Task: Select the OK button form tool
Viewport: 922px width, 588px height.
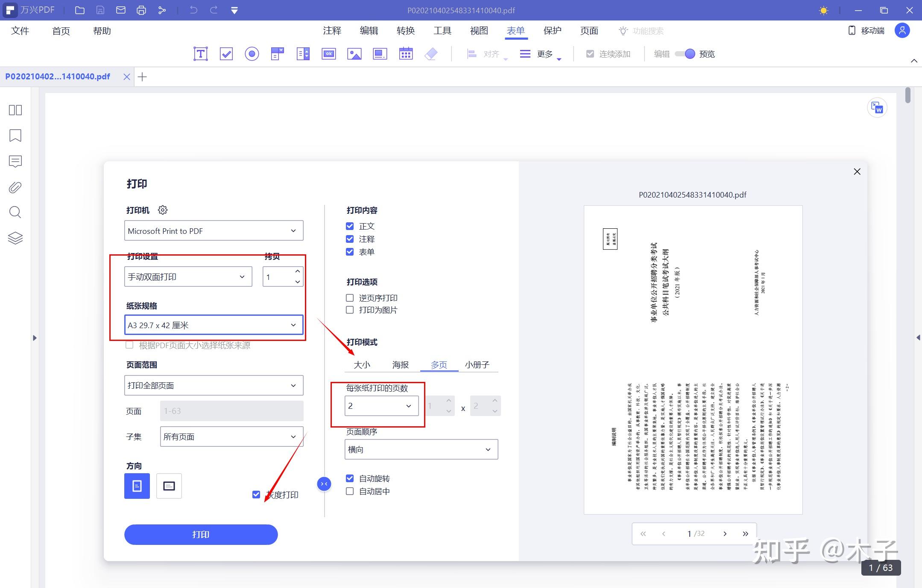Action: (329, 54)
